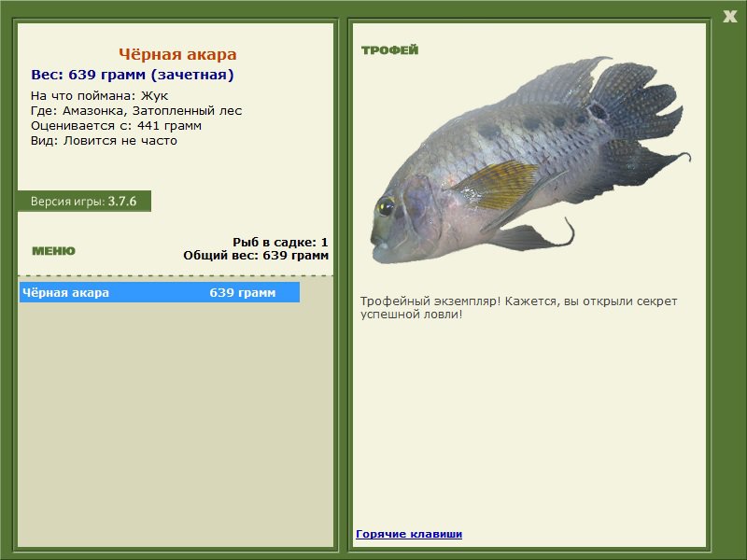Click the Вес: 639 грамм (зачетная) text
The height and width of the screenshot is (560, 747).
tap(133, 75)
